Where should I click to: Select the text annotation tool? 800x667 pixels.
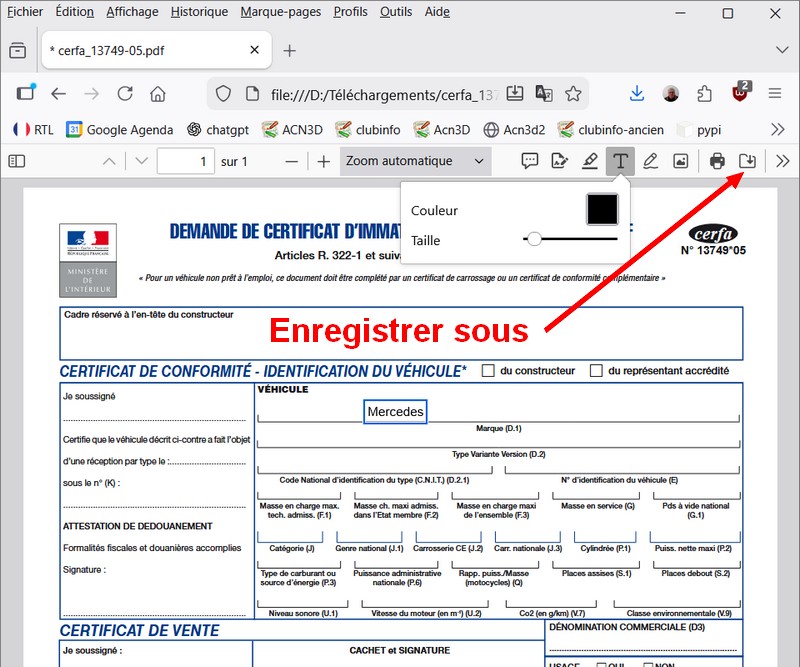click(x=621, y=161)
